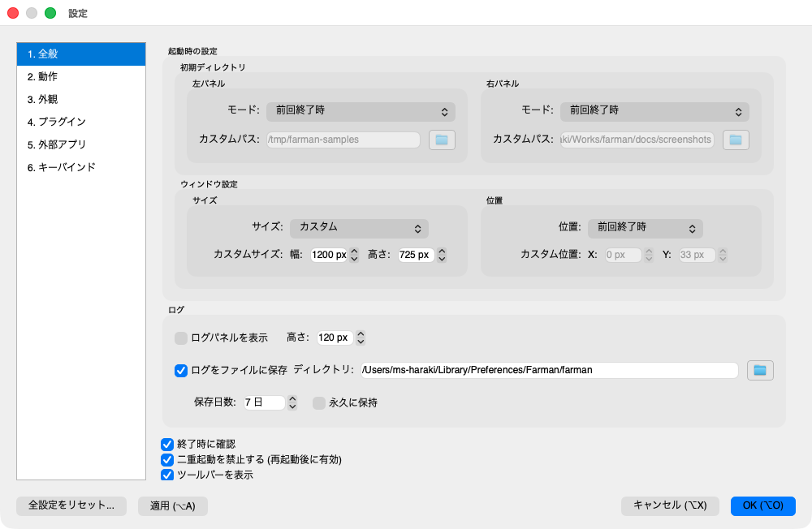The image size is (812, 529).
Task: Open right panel モード dropdown
Action: (654, 111)
